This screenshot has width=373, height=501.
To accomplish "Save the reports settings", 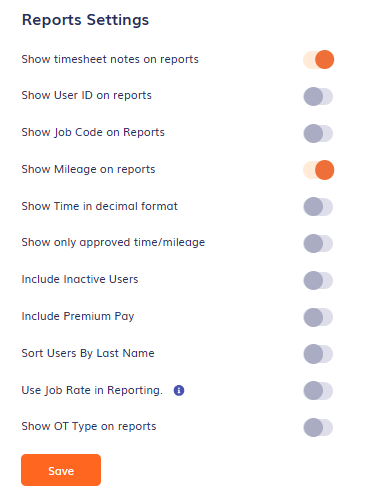I will [61, 470].
